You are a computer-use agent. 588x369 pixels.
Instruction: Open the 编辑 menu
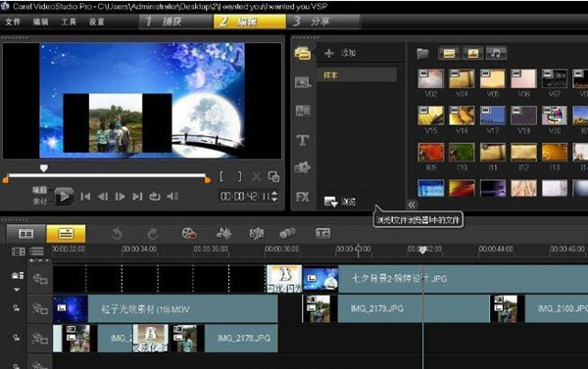[40, 22]
